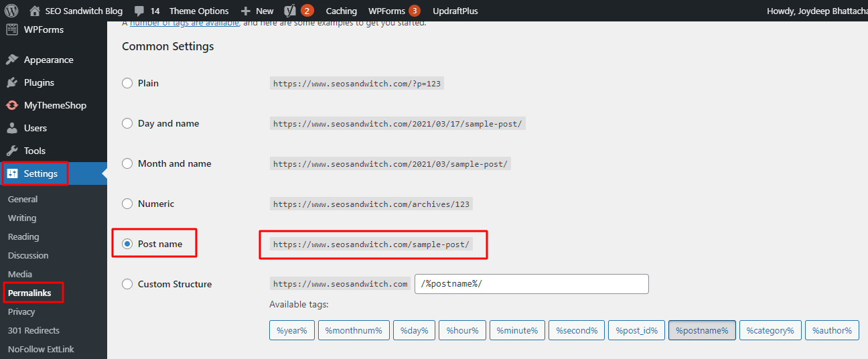Open Users in the sidebar
Screen dimensions: 868x359
(35, 128)
